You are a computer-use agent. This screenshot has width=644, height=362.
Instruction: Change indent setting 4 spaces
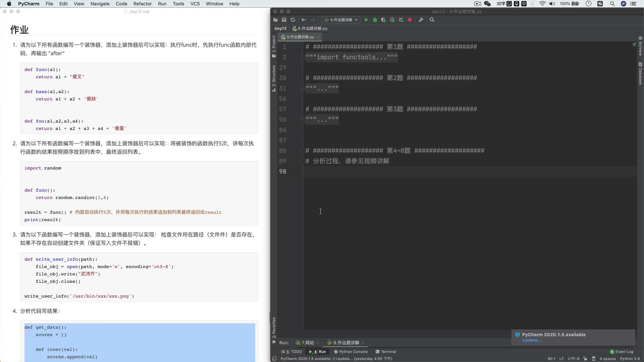tap(608, 359)
